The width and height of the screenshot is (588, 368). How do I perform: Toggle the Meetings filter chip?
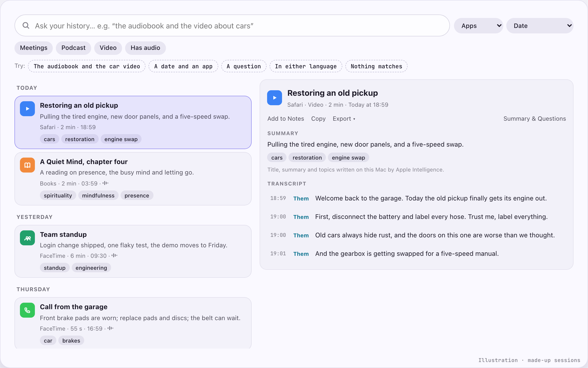(34, 48)
